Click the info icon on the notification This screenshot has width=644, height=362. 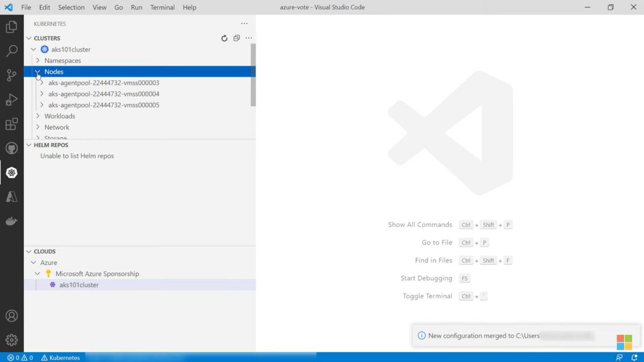[422, 336]
